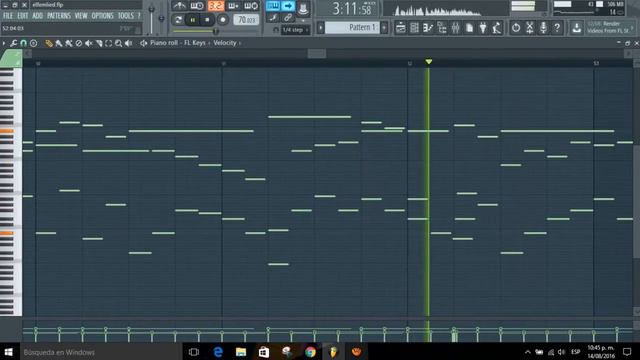
Task: Click the tempo value 70
Action: (246, 20)
